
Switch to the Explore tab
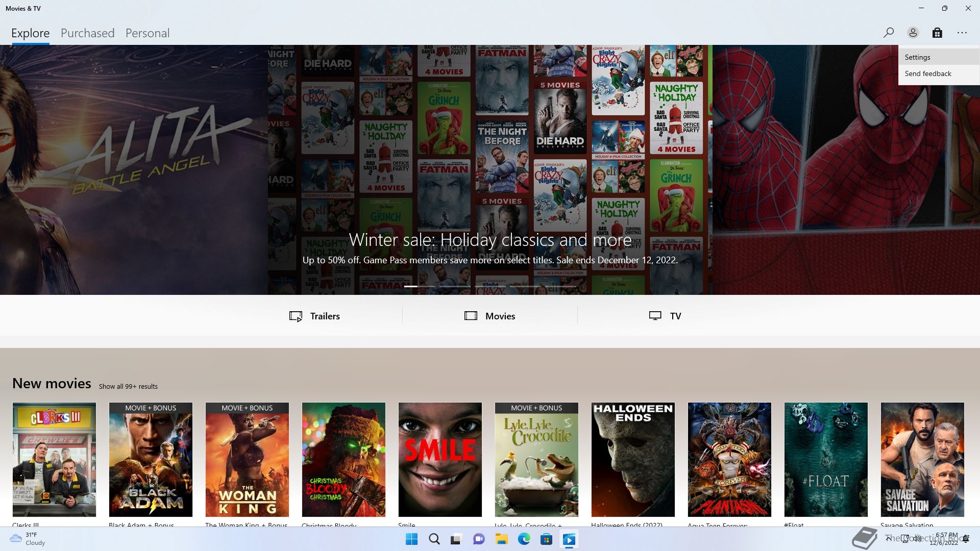coord(31,33)
